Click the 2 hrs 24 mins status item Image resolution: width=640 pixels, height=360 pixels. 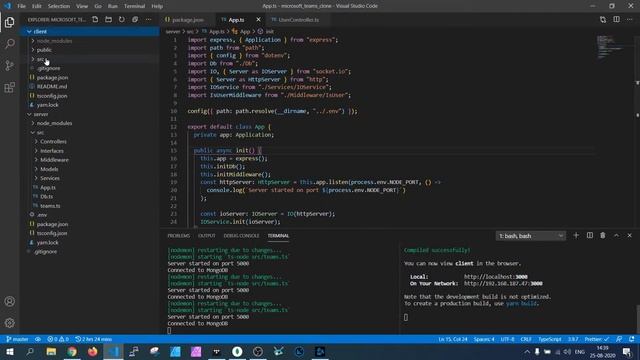(94, 339)
